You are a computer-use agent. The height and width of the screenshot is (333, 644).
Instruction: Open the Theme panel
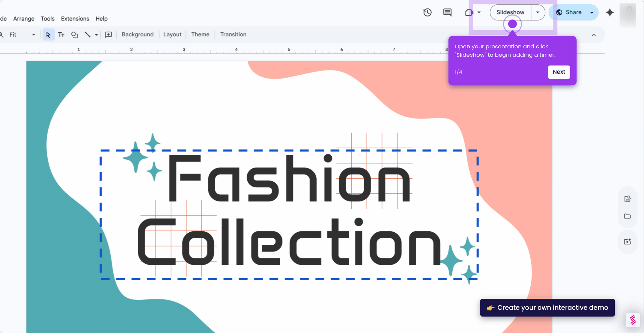200,35
